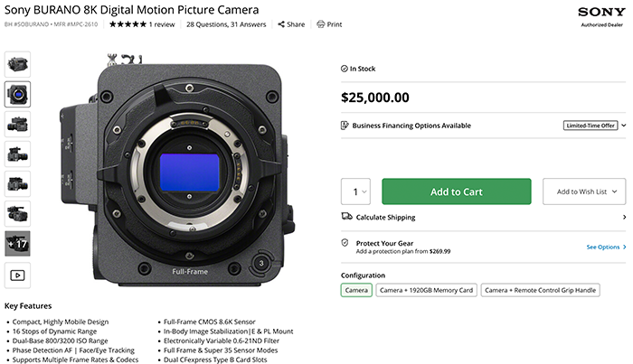Click the Calculate Shipping truck icon

click(346, 217)
